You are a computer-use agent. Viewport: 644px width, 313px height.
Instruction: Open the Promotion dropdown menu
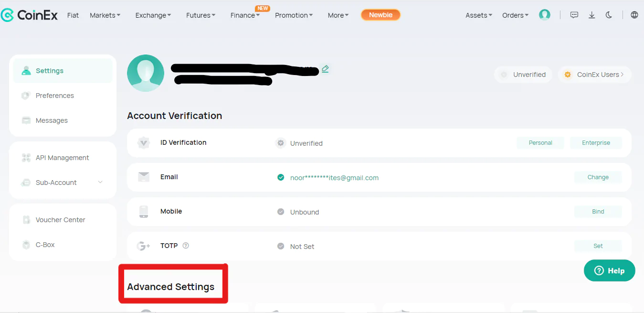(294, 15)
